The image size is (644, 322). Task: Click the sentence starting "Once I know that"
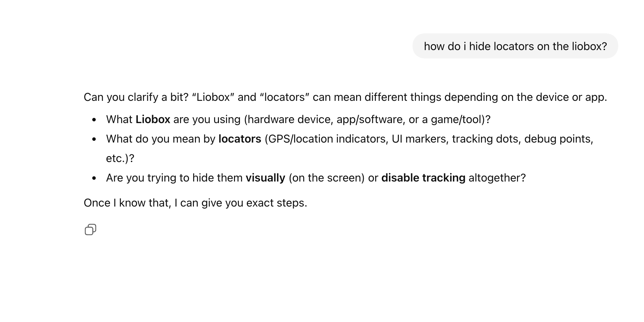pyautogui.click(x=195, y=203)
